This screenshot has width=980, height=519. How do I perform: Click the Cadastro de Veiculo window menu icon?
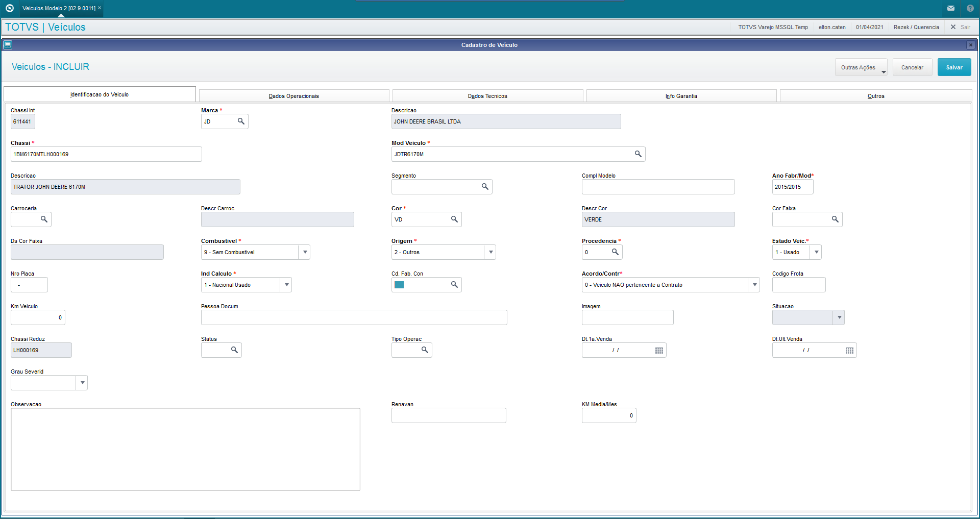click(8, 45)
